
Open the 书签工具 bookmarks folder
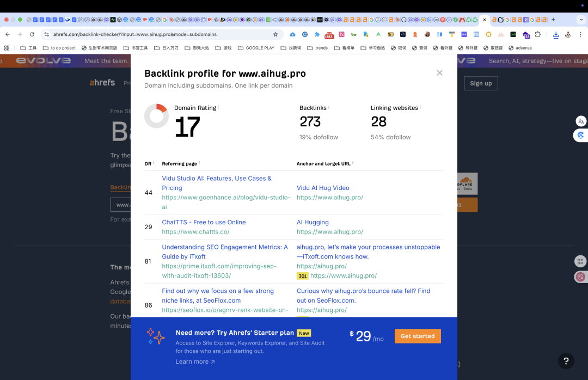pos(136,48)
